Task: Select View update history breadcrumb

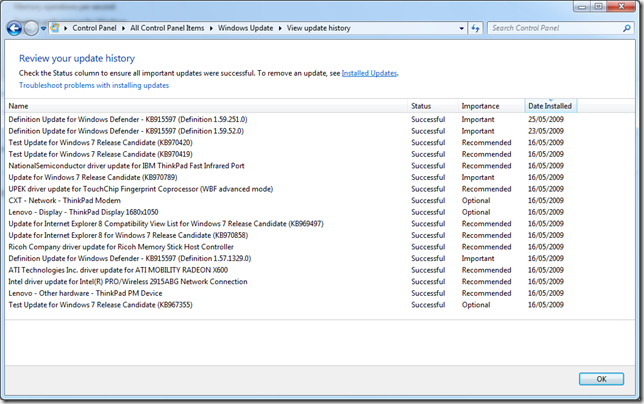Action: [318, 28]
